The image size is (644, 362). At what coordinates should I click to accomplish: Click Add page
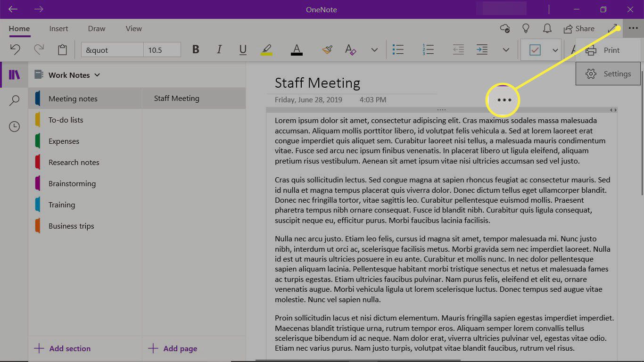click(x=173, y=349)
